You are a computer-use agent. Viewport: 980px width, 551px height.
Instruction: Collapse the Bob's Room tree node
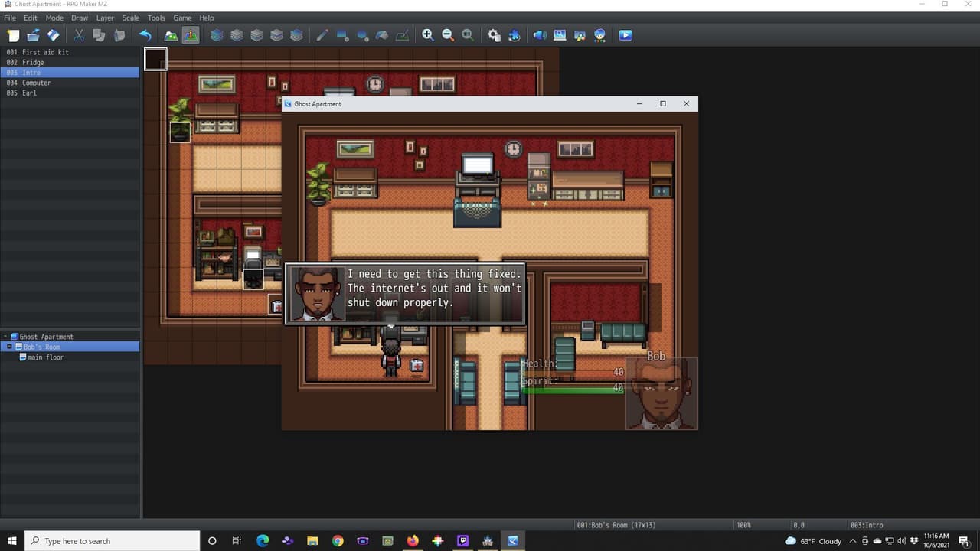click(10, 347)
